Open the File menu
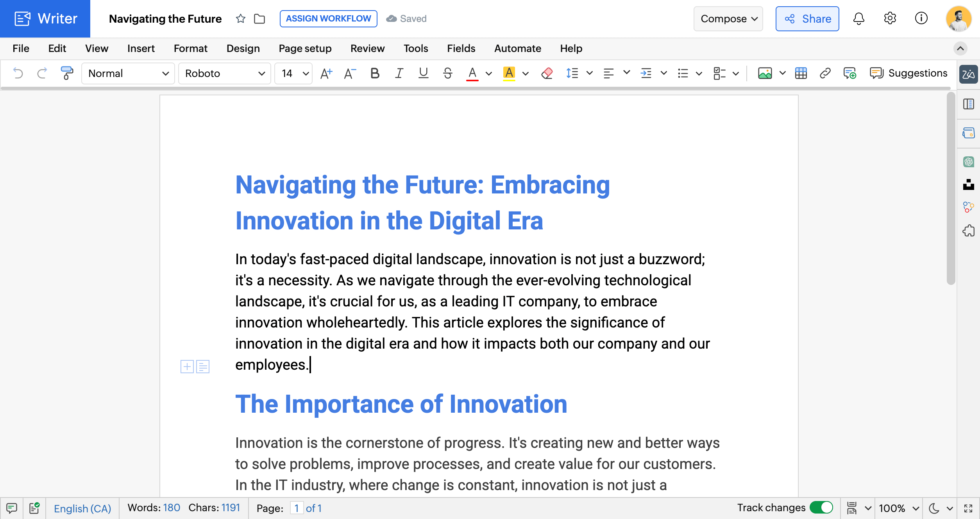This screenshot has height=519, width=980. (21, 48)
